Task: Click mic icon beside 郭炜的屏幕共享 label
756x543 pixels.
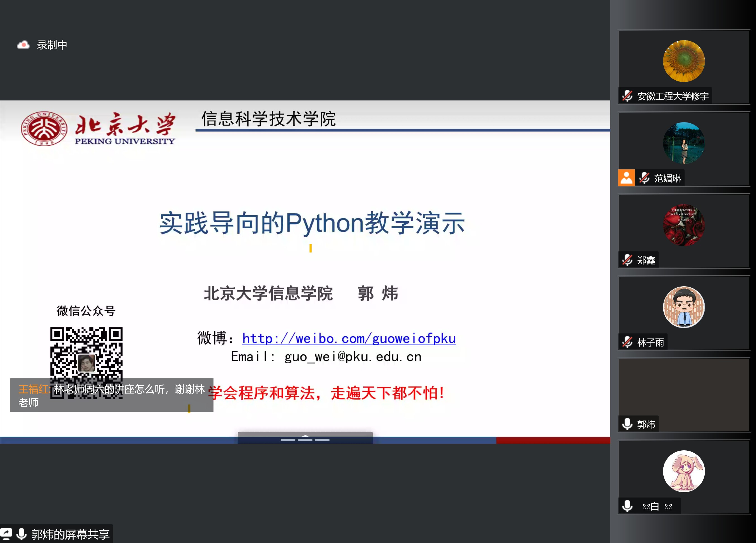Action: tap(22, 534)
